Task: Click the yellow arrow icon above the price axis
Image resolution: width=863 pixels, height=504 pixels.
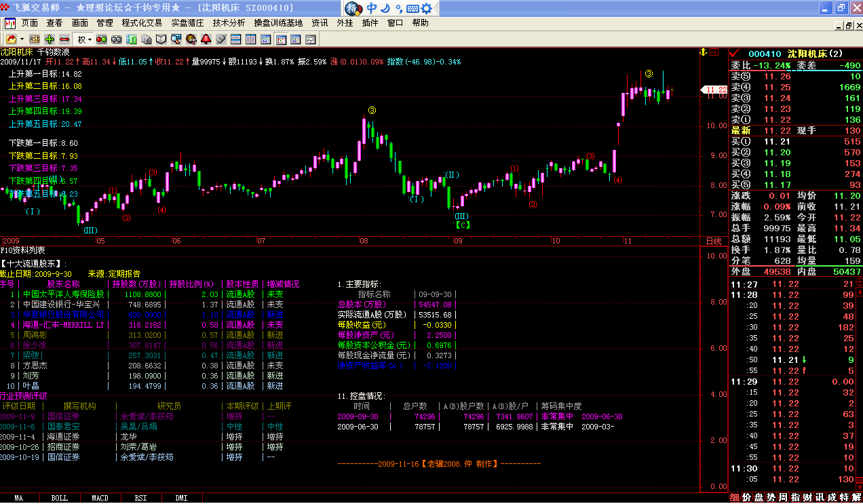Action: (703, 52)
